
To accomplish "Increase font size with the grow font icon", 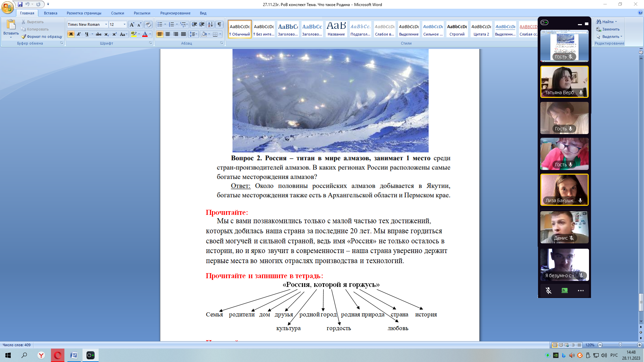I will [132, 24].
